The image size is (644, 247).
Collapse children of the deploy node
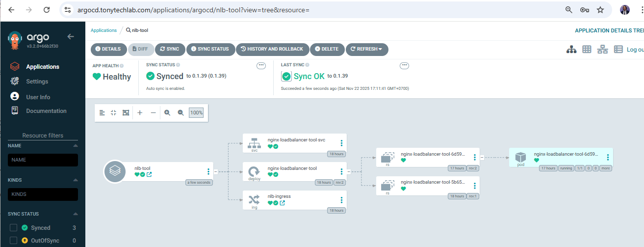pos(349,171)
